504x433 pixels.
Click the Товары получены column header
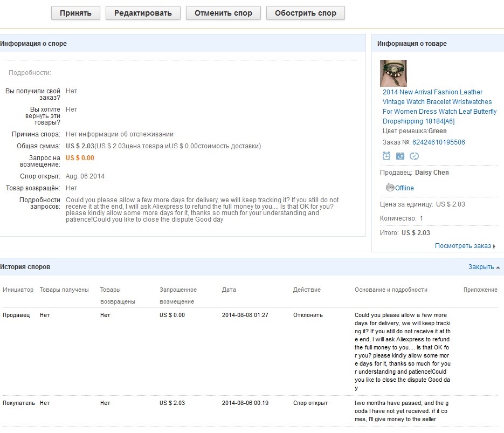64,290
